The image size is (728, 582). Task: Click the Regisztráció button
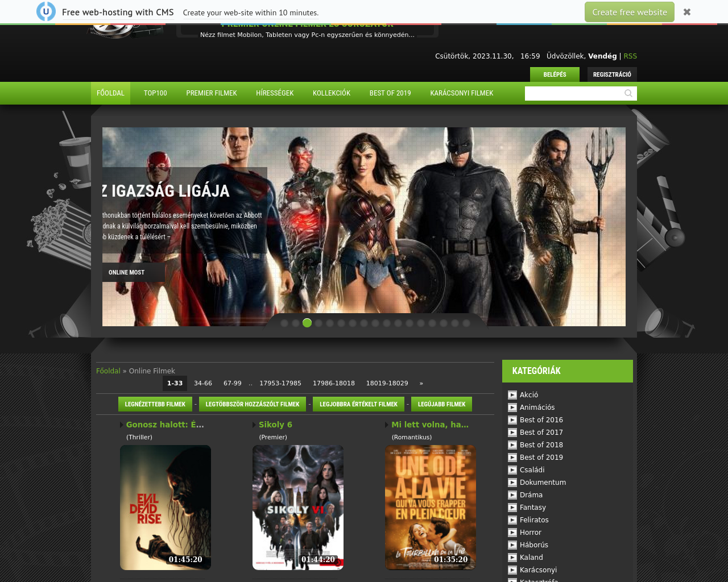(612, 74)
